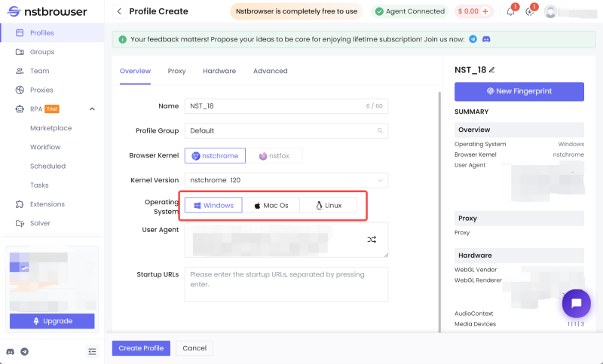Switch to the Hardware tab
This screenshot has height=364, width=603.
coord(219,71)
